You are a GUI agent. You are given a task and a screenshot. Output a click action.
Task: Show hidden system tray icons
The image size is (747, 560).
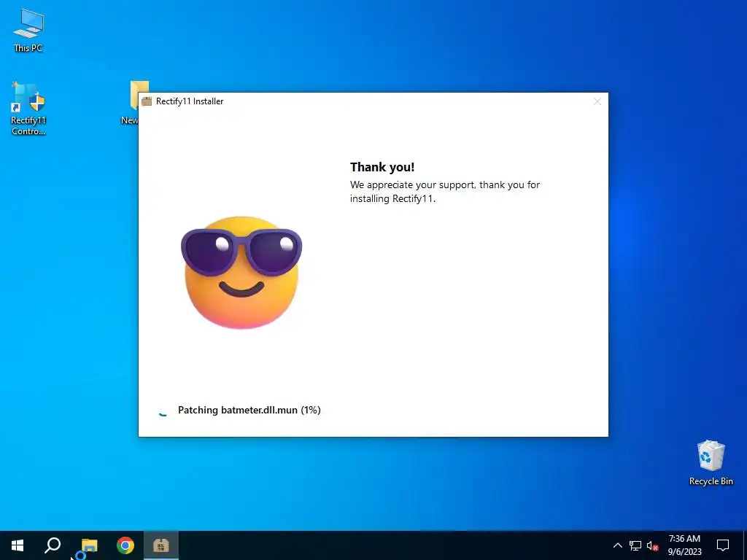(617, 545)
